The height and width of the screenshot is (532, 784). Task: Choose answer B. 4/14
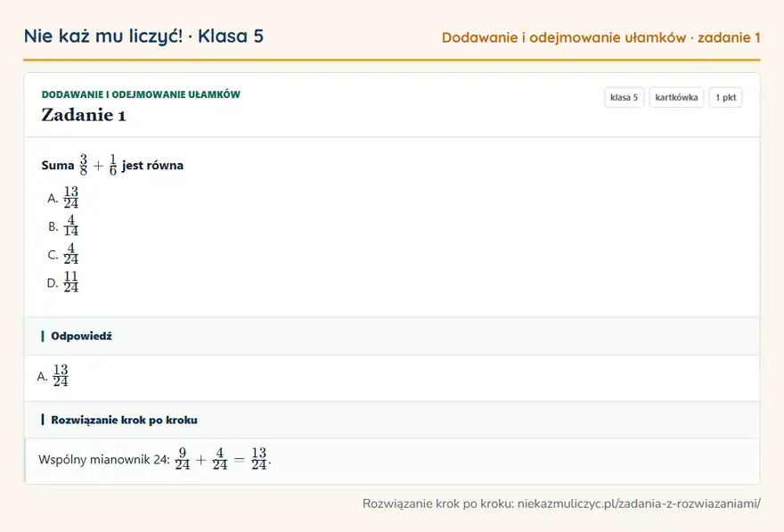[x=63, y=226]
